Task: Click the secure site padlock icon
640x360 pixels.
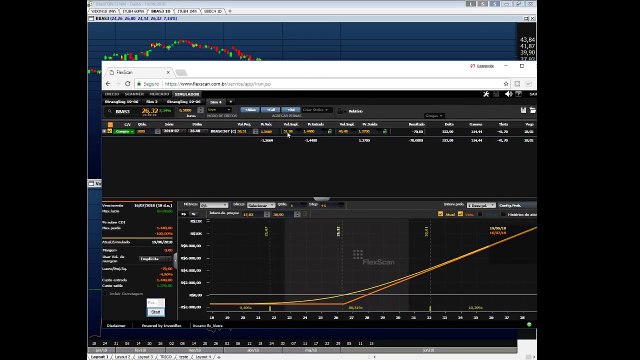Action: 139,84
